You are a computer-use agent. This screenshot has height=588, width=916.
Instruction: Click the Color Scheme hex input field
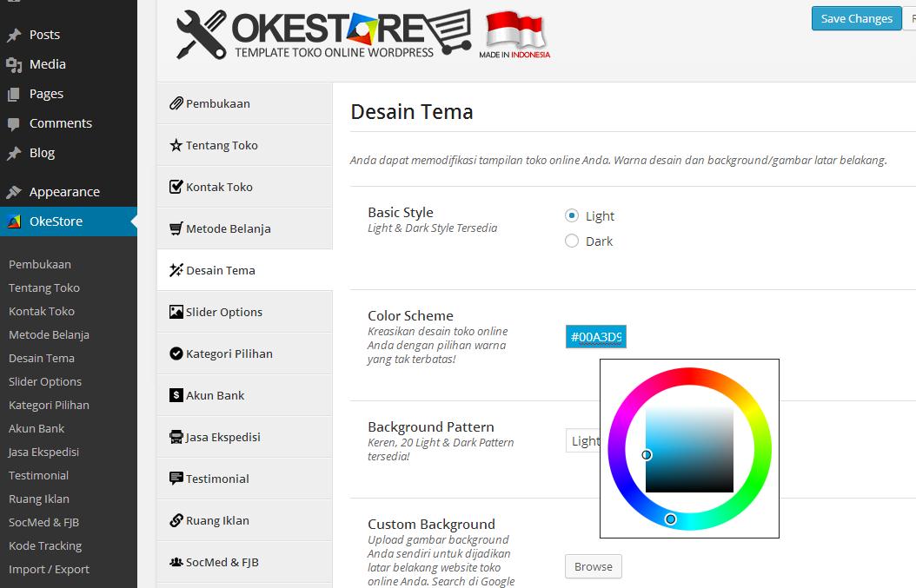click(595, 337)
